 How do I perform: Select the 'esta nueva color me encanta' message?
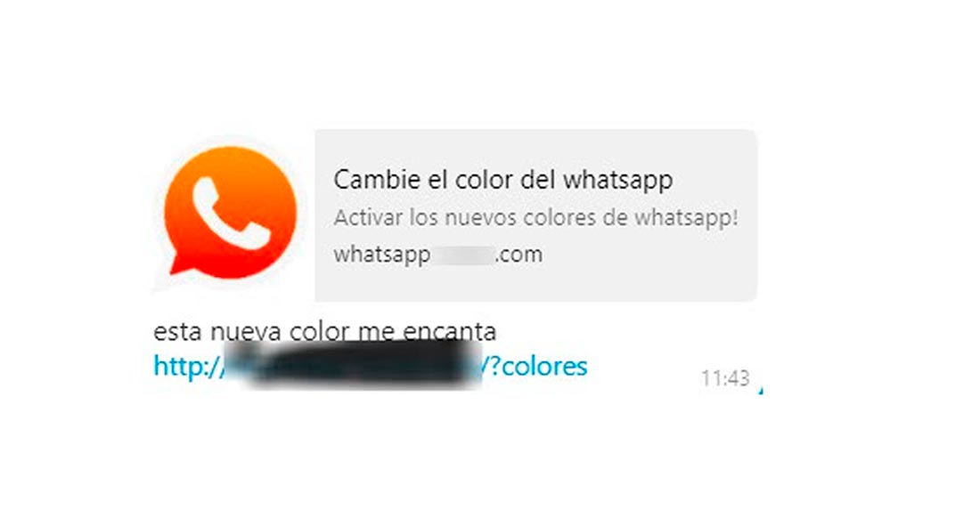coord(324,331)
